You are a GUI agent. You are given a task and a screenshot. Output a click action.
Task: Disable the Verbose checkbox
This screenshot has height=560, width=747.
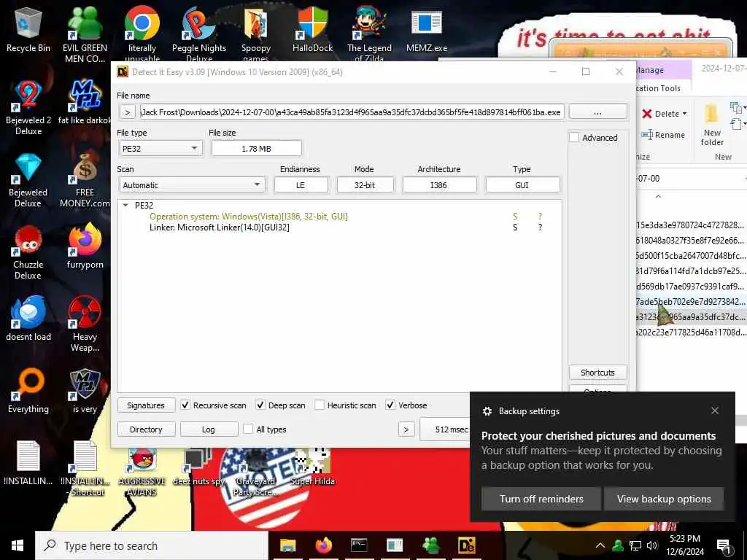coord(390,405)
